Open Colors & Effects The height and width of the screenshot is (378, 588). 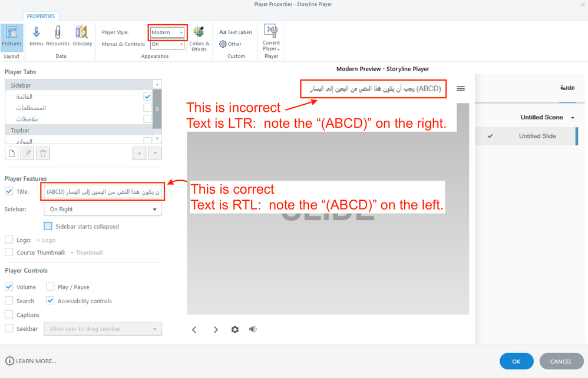coord(199,39)
